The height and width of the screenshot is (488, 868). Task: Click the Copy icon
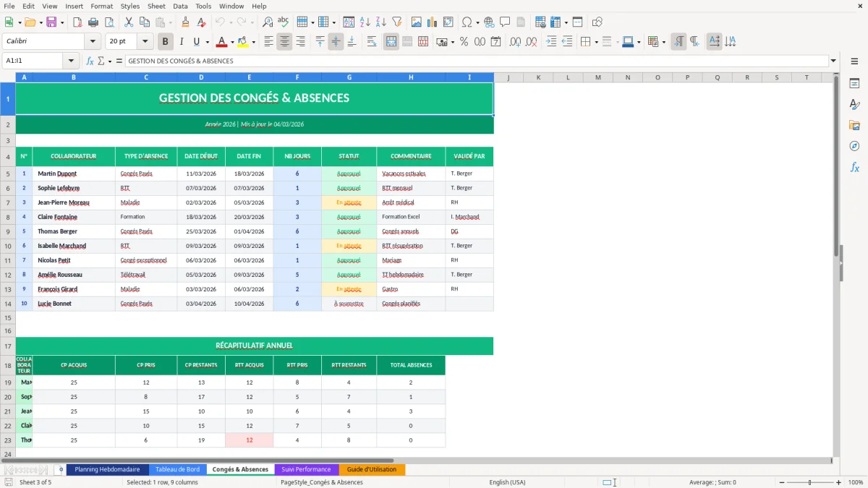[x=145, y=22]
